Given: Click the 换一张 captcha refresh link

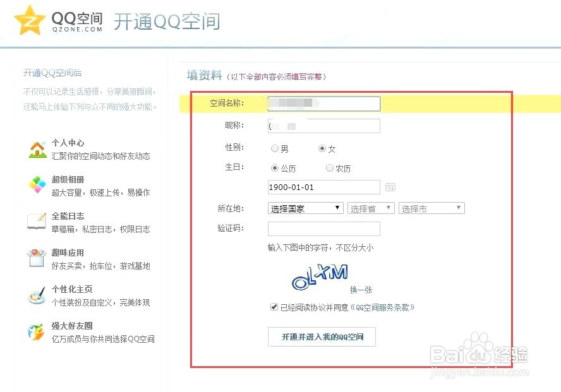Looking at the screenshot, I should tap(361, 290).
